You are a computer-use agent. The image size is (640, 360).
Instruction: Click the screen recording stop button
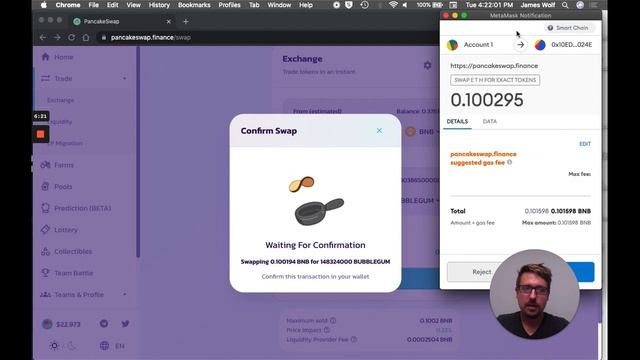click(40, 134)
